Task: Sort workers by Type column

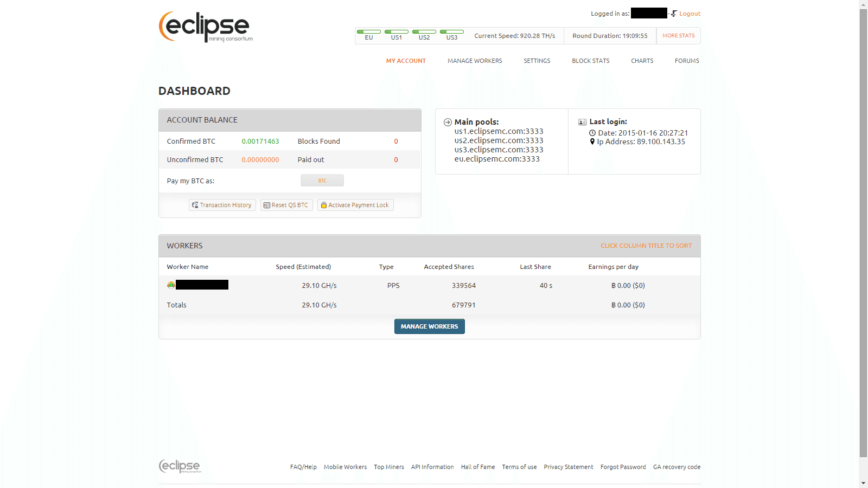Action: coord(386,267)
